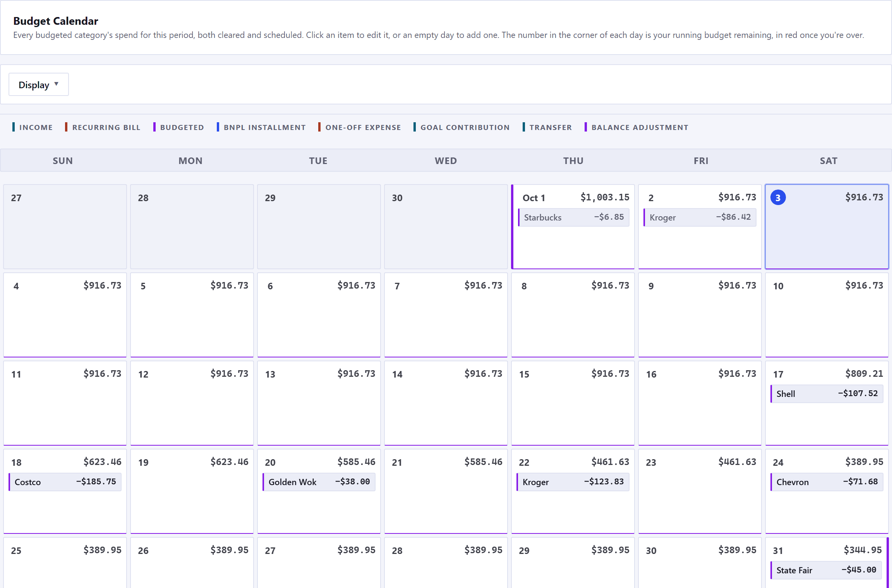Image resolution: width=892 pixels, height=588 pixels.
Task: Open the Display dropdown
Action: [39, 84]
